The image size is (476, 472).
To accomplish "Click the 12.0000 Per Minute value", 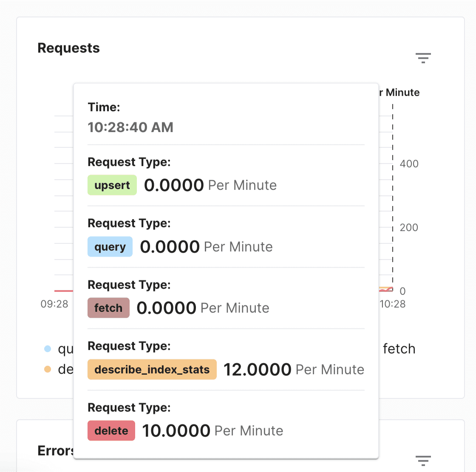I will 294,370.
